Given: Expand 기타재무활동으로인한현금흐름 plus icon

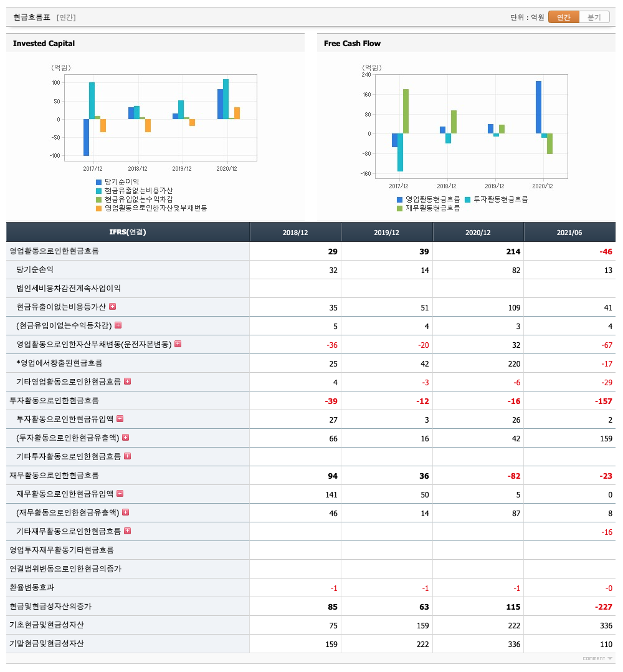Looking at the screenshot, I should [128, 530].
